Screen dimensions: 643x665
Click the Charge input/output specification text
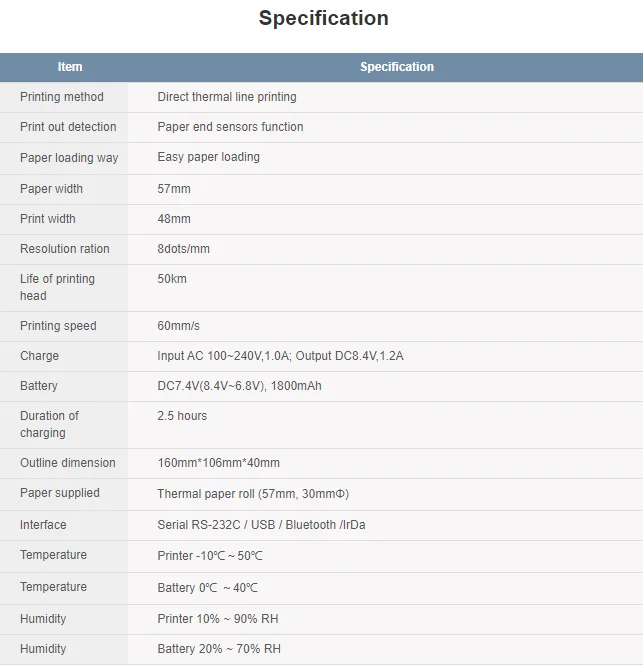click(x=280, y=356)
